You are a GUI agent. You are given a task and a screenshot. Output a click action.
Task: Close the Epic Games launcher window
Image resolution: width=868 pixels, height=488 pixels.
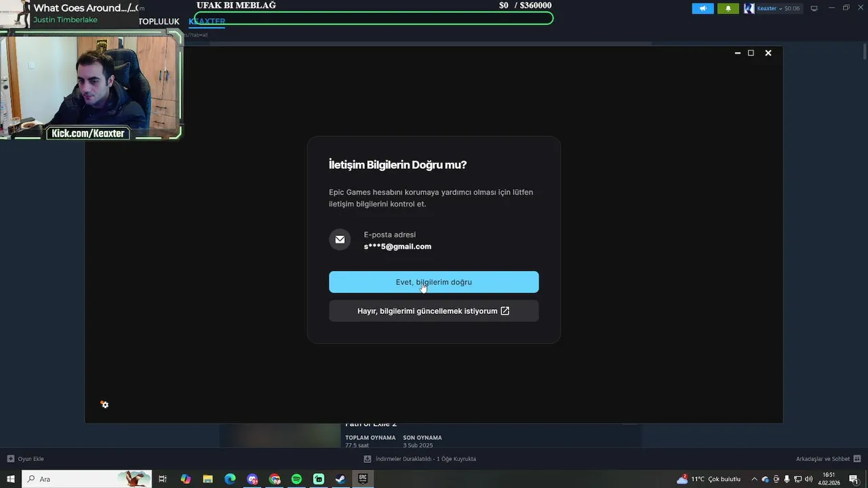click(x=768, y=53)
